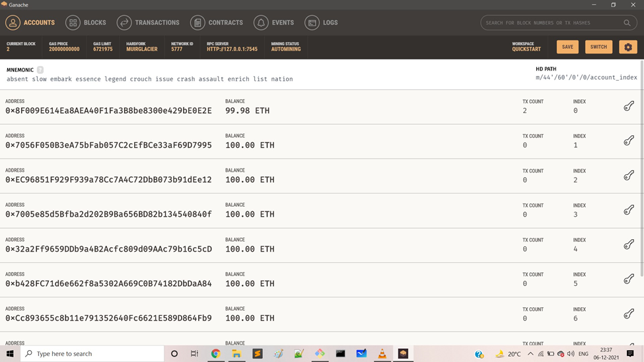Open the Transactions tab
Viewport: 644px width, 362px height.
[x=148, y=22]
